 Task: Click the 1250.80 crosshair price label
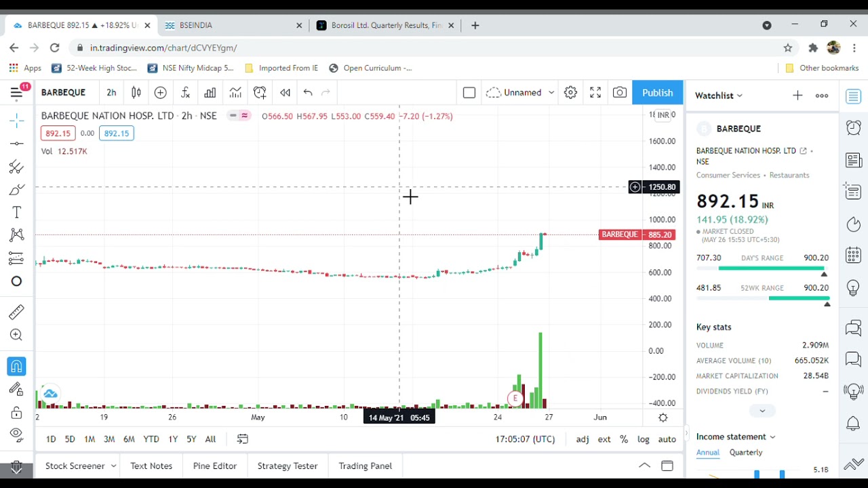point(662,187)
